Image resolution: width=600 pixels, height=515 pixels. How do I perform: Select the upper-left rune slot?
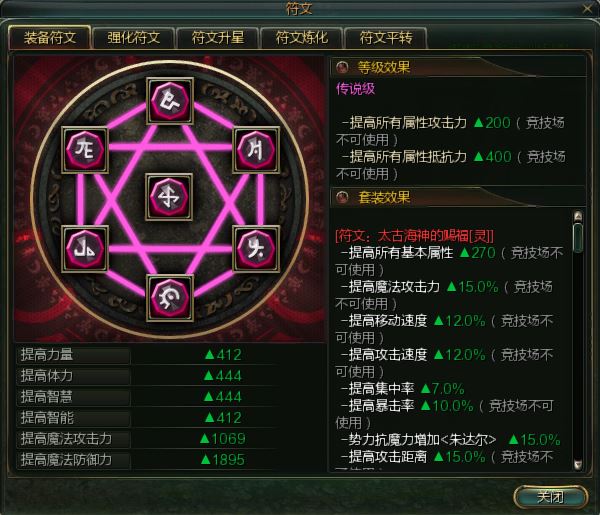click(x=85, y=150)
